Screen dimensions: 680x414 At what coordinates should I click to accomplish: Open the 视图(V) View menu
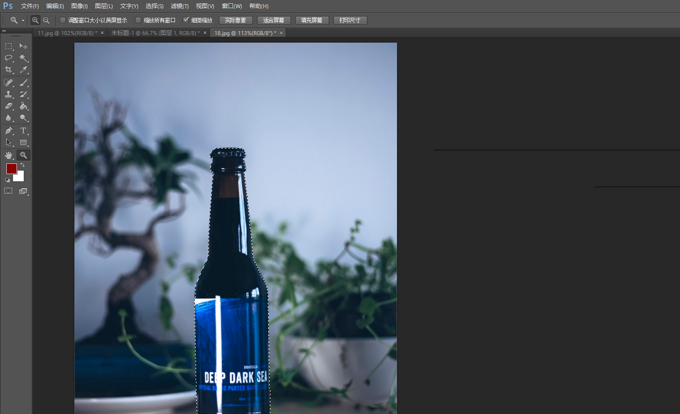point(205,6)
